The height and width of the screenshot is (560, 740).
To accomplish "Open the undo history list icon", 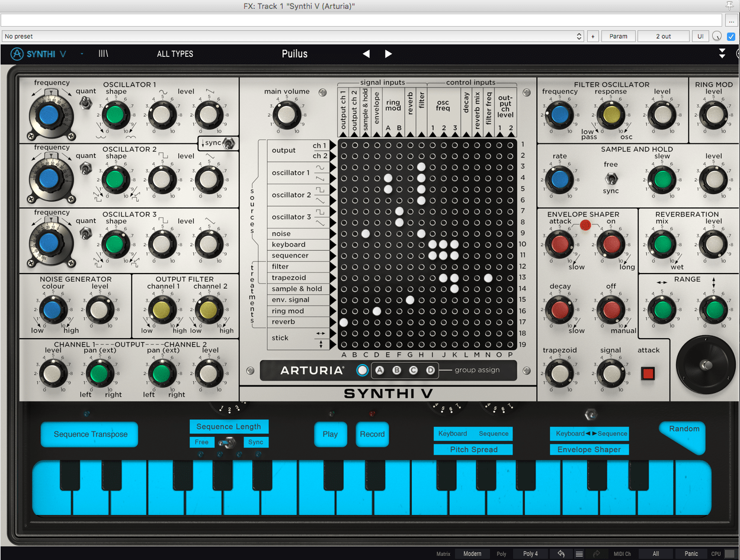I will (579, 553).
